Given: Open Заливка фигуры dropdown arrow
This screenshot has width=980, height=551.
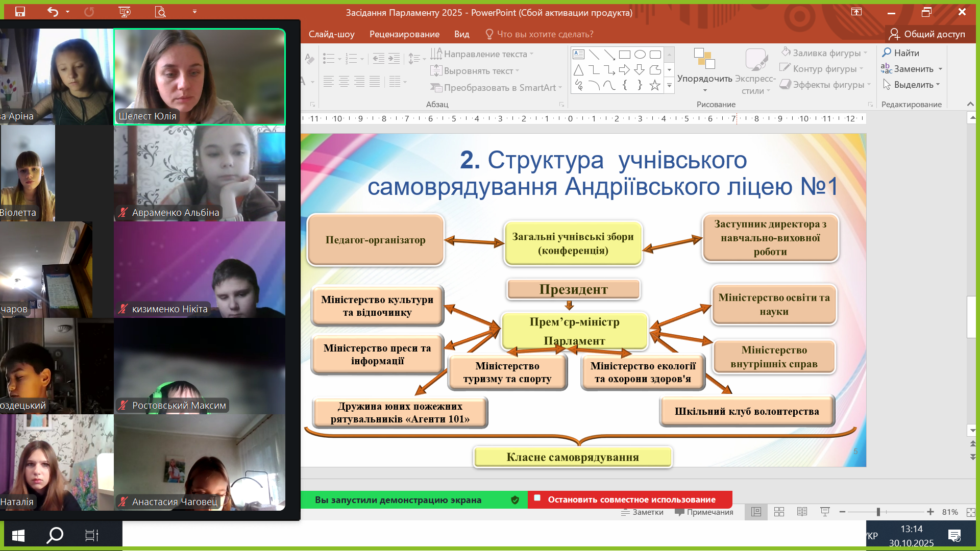Looking at the screenshot, I should point(866,53).
